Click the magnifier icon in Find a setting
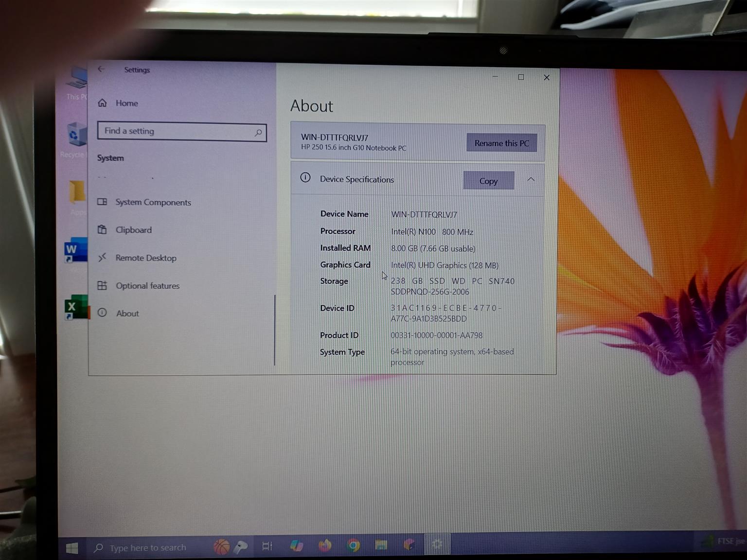747x560 pixels. click(258, 132)
